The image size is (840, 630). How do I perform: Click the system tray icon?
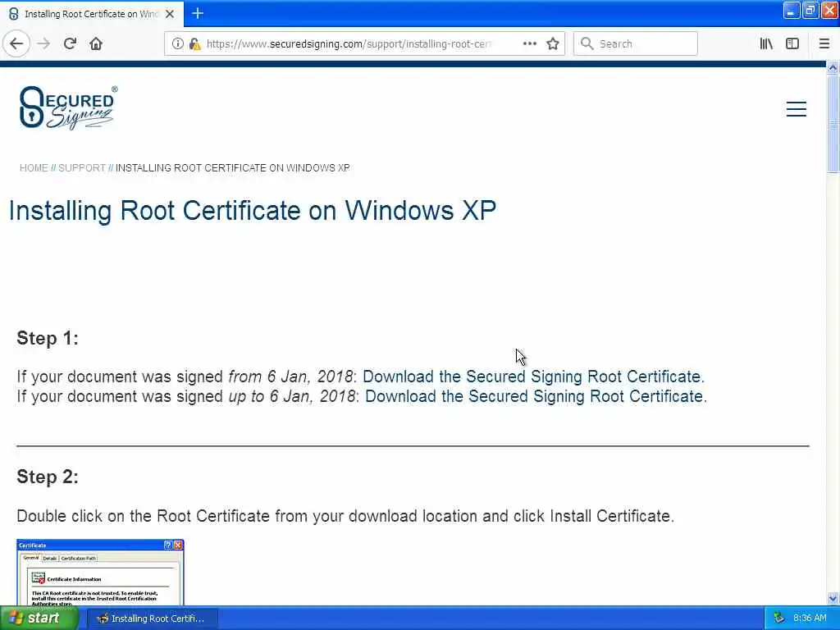click(x=779, y=619)
